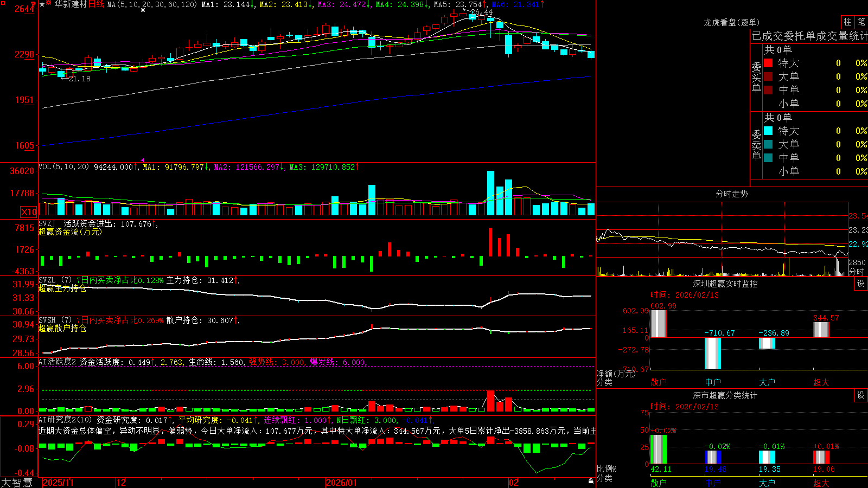
Task: Click the 深市超赢分类统计 title
Action: (725, 395)
